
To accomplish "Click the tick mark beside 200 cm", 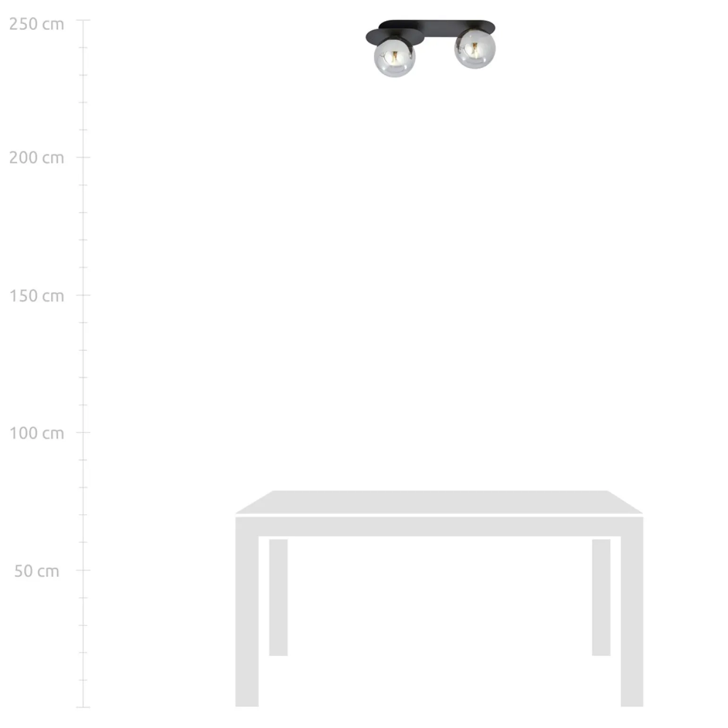I will click(x=83, y=157).
